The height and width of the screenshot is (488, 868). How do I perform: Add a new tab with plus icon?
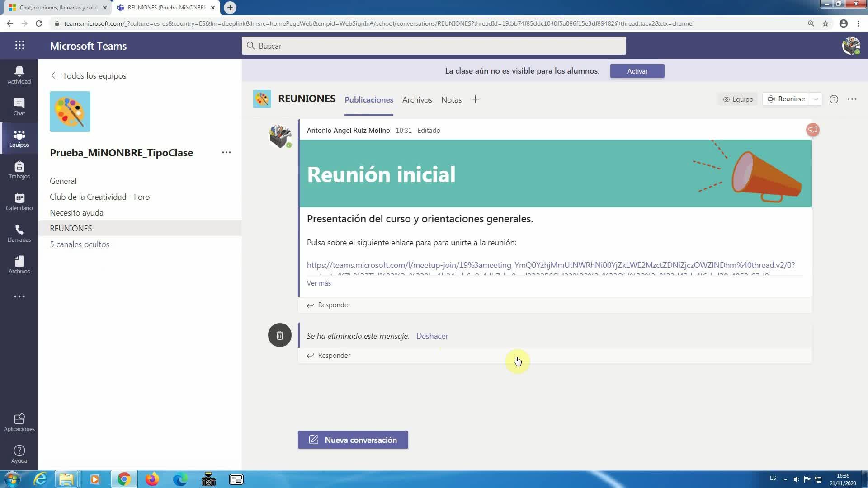475,99
